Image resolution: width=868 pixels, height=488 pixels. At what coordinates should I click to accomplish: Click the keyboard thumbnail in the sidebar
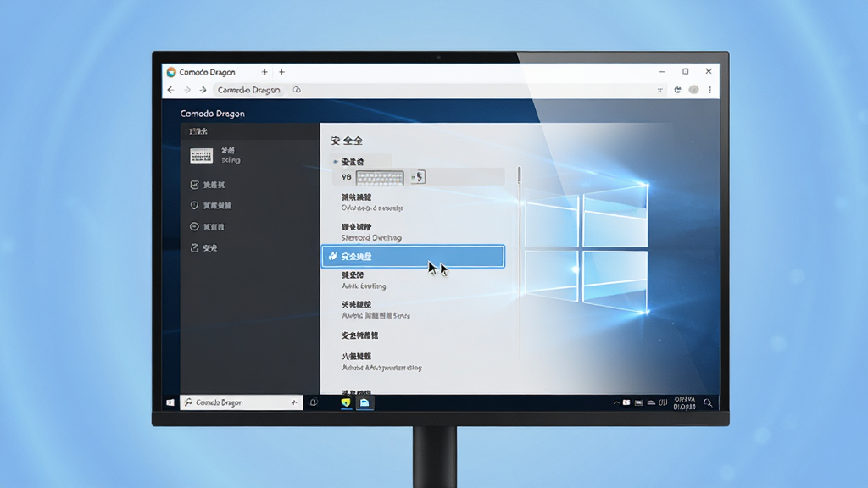click(x=201, y=156)
